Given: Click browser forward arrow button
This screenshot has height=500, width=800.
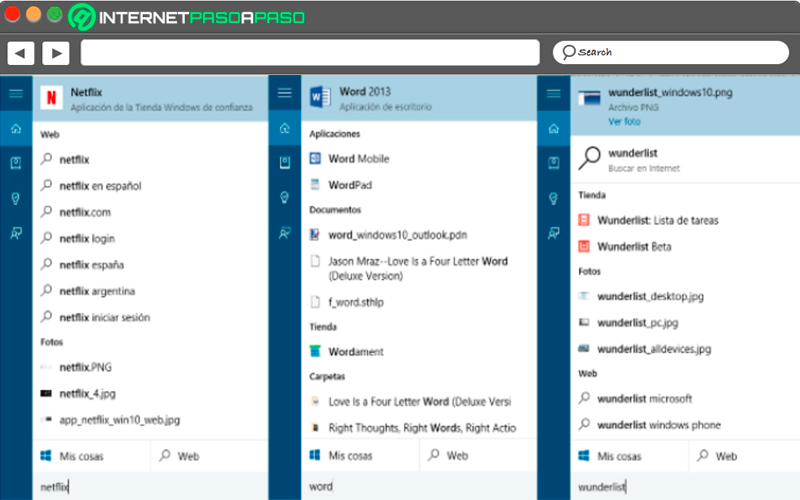Looking at the screenshot, I should pos(56,53).
